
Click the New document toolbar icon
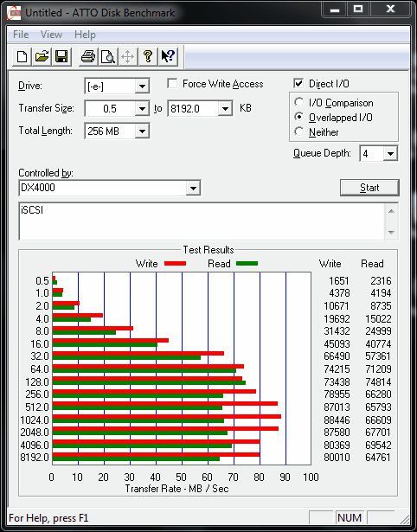(x=22, y=56)
